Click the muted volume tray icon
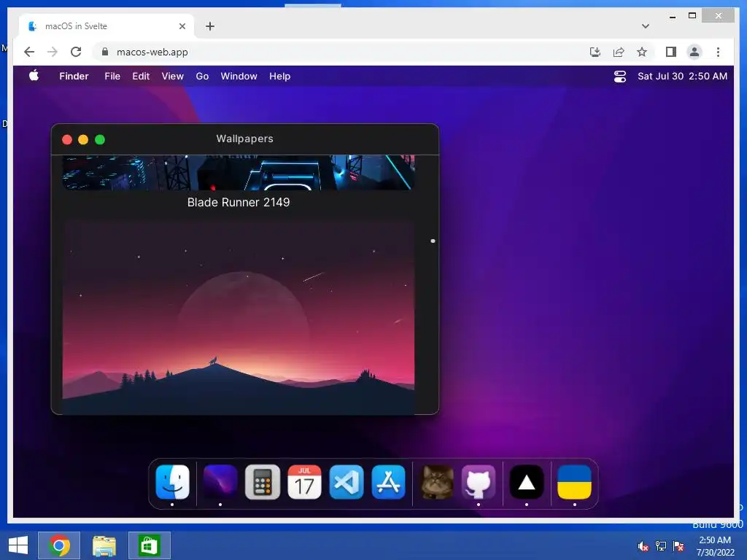The height and width of the screenshot is (560, 747). point(643,546)
